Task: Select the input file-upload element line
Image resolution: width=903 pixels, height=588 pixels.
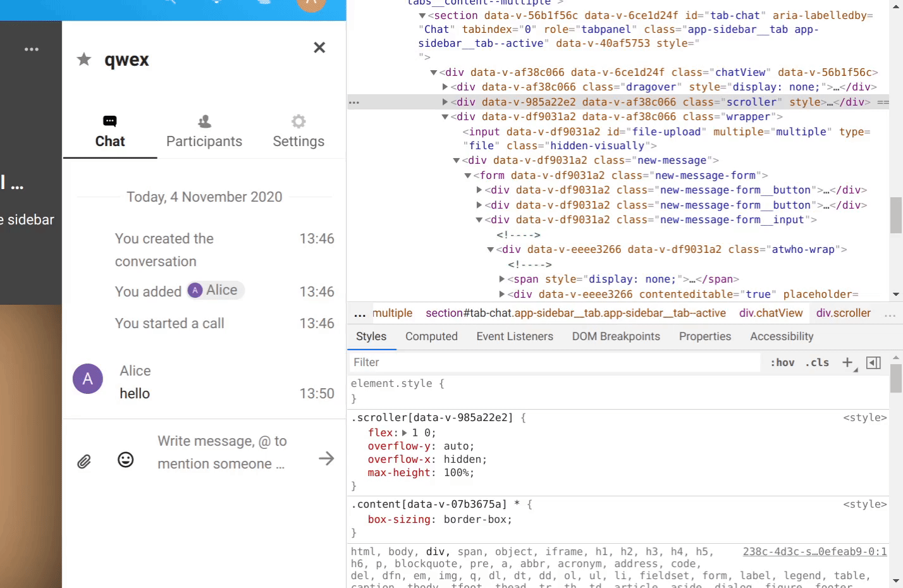Action: pyautogui.click(x=666, y=138)
